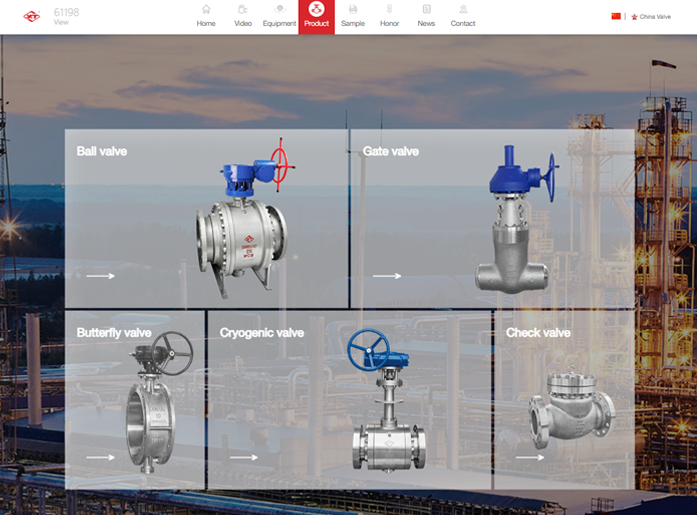Image resolution: width=697 pixels, height=515 pixels.
Task: Open the Honor page icon
Action: [x=389, y=9]
